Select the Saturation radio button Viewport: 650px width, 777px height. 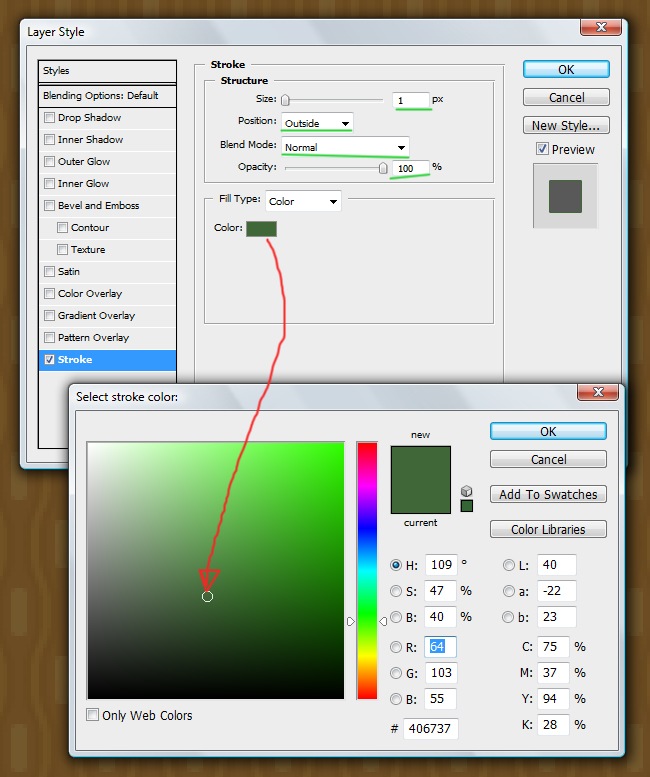[x=397, y=591]
